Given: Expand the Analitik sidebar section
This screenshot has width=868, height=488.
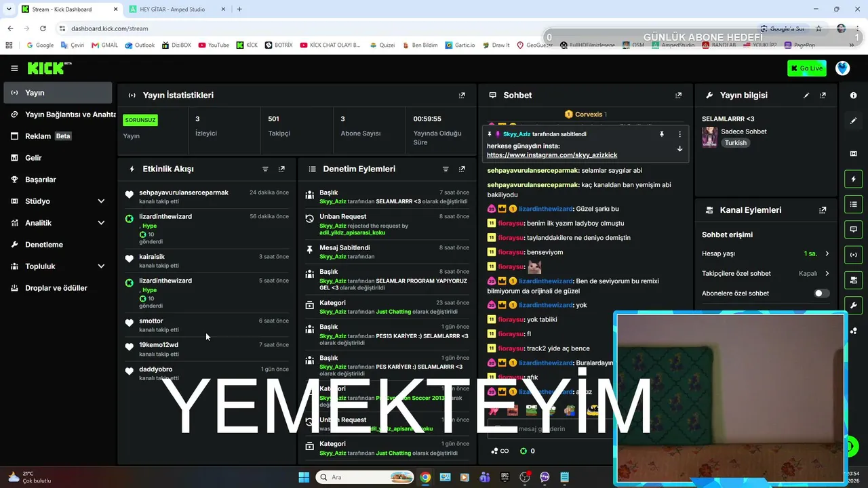Looking at the screenshot, I should 101,223.
